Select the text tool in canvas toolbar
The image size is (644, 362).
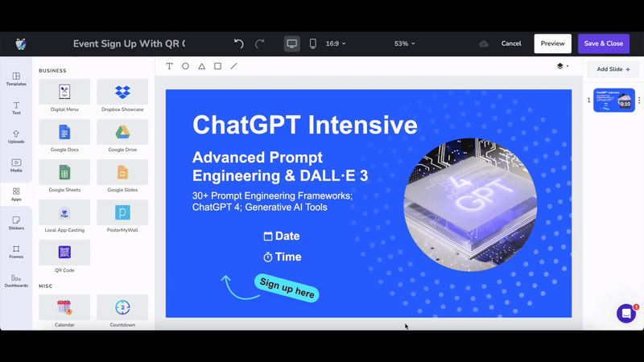coord(169,66)
